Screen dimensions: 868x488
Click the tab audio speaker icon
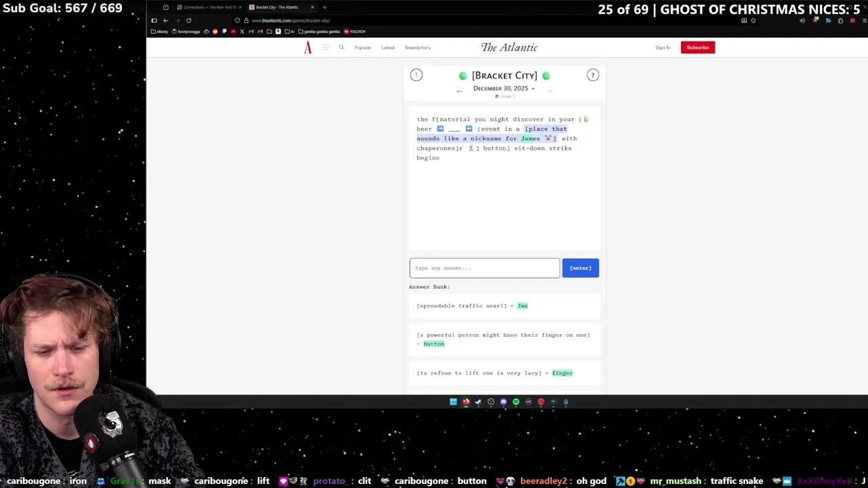802,20
